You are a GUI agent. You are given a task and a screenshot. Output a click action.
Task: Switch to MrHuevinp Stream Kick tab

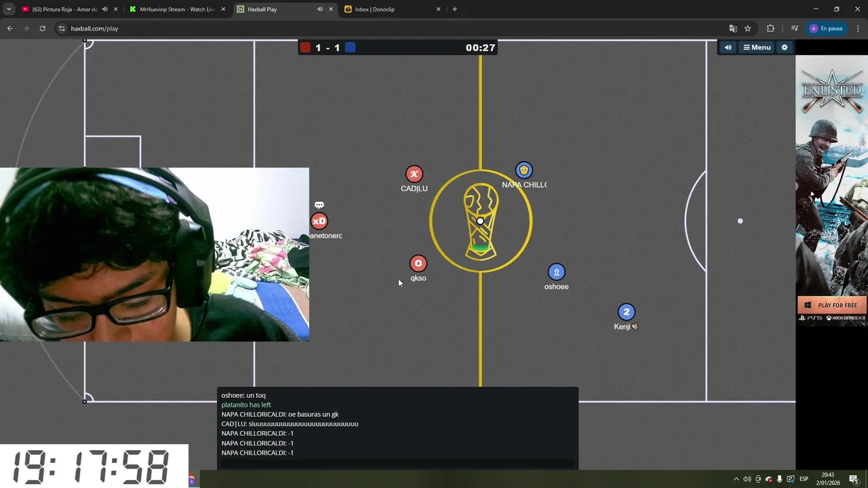click(x=176, y=9)
